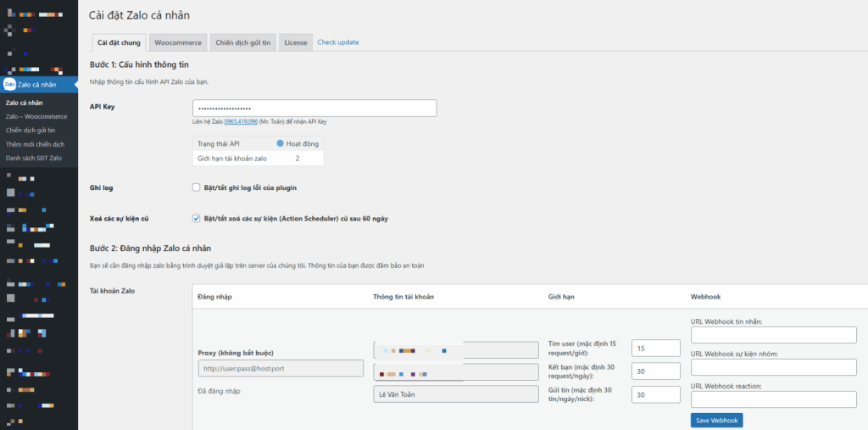
Task: Open Thêm mới chiến dịch sidebar item
Action: (35, 144)
